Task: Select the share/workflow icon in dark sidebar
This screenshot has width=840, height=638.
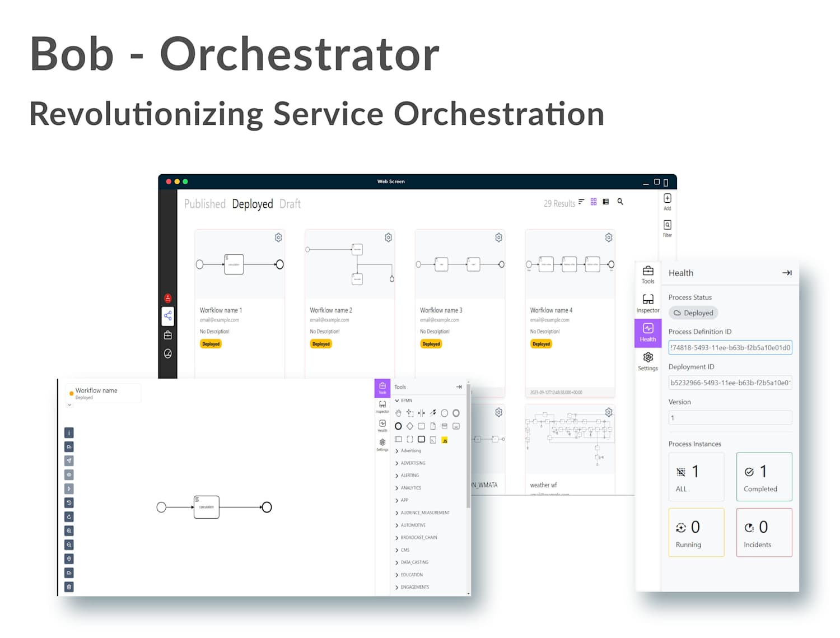Action: [168, 316]
